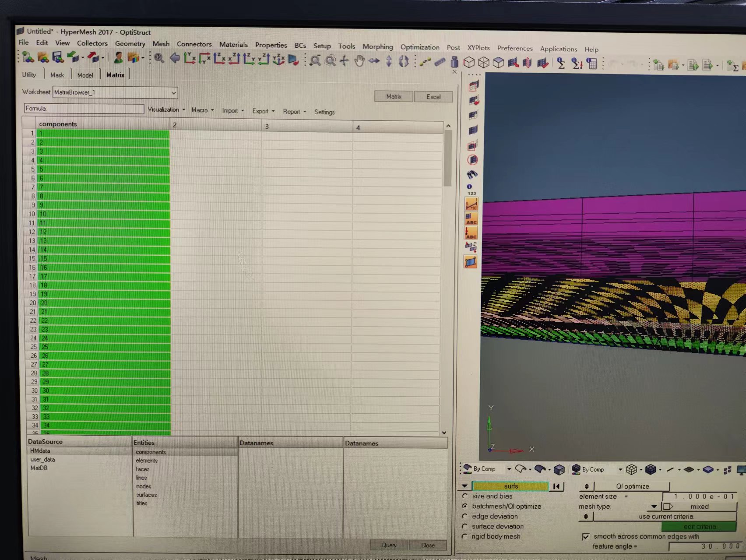This screenshot has height=560, width=746.
Task: Click the feature angle value field
Action: pyautogui.click(x=705, y=546)
